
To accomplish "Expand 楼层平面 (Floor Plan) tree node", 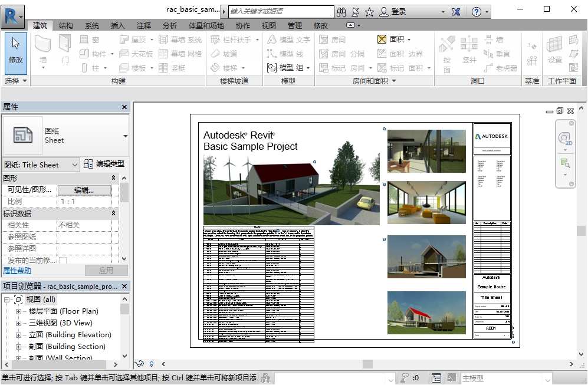I will click(x=18, y=311).
